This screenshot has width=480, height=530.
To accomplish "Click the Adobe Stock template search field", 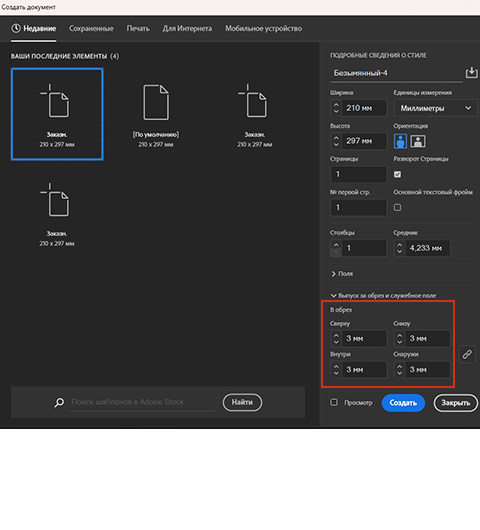I will [143, 402].
